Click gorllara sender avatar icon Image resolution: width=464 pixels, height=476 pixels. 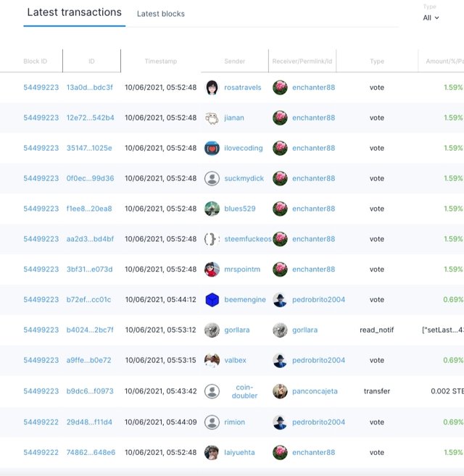click(212, 330)
